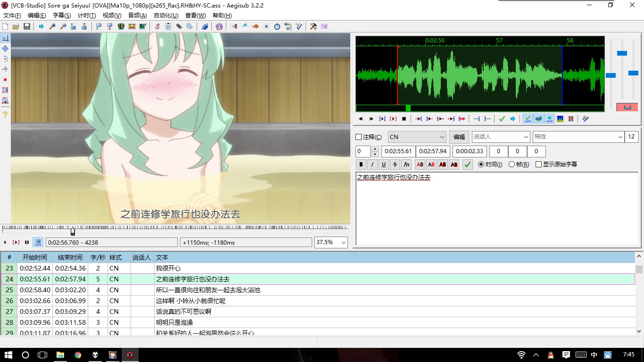Select subtitle row 27 话说真的不可思议啊

coord(318,312)
